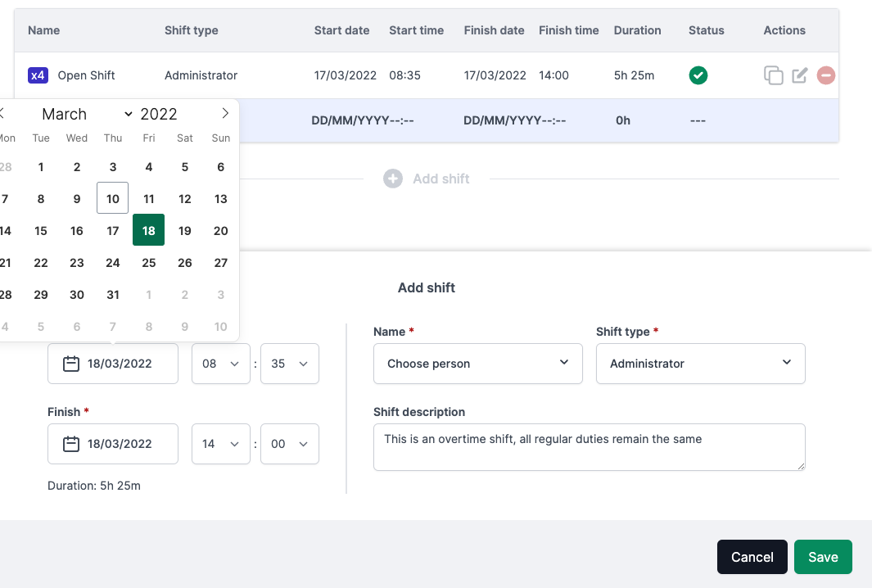This screenshot has height=588, width=872.
Task: Select March 25 in the calendar
Action: click(x=149, y=263)
